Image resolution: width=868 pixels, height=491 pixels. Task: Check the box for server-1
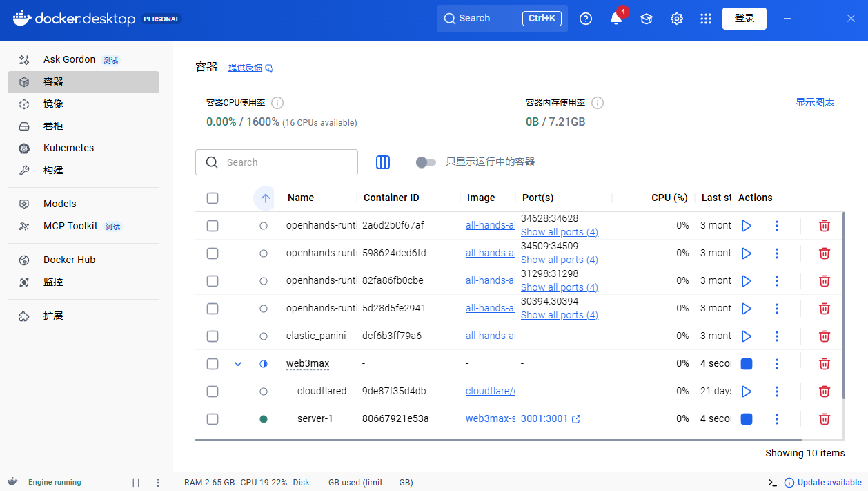[213, 419]
